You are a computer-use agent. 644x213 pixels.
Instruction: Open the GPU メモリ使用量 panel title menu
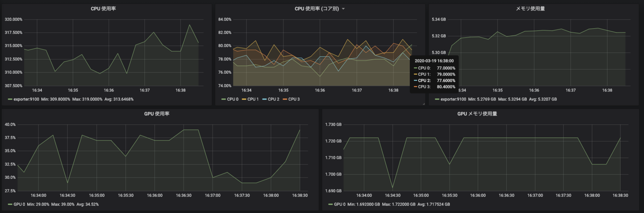click(477, 114)
